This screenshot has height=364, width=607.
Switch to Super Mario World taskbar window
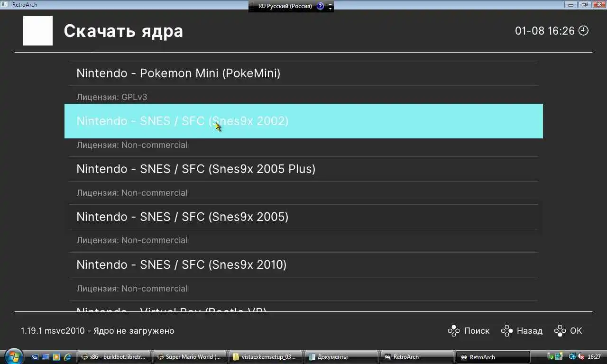190,357
